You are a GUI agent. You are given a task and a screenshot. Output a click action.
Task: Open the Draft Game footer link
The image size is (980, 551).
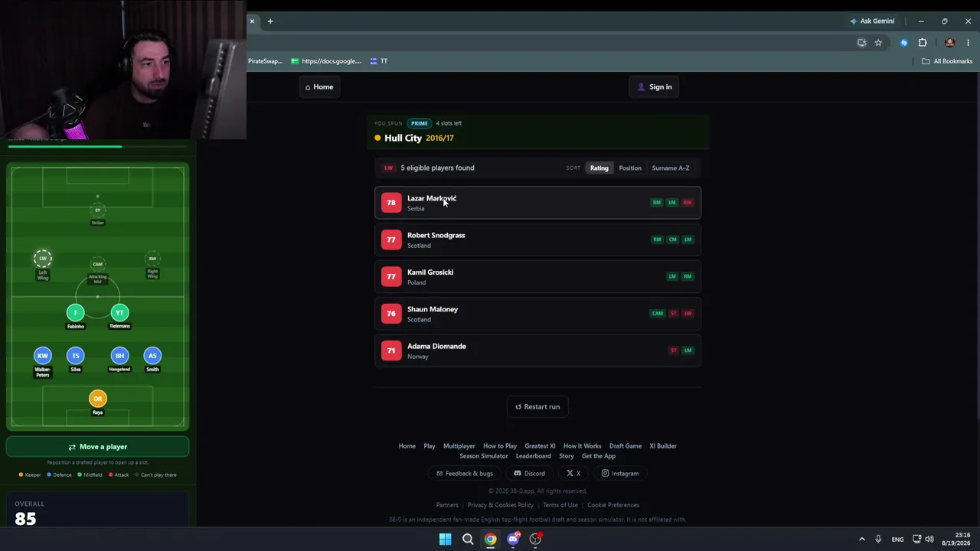click(626, 446)
